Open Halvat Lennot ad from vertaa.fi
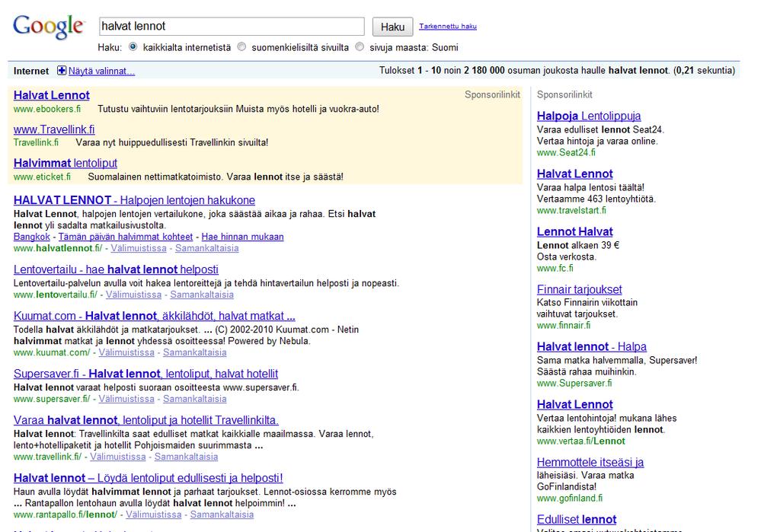The height and width of the screenshot is (532, 780). 575,404
